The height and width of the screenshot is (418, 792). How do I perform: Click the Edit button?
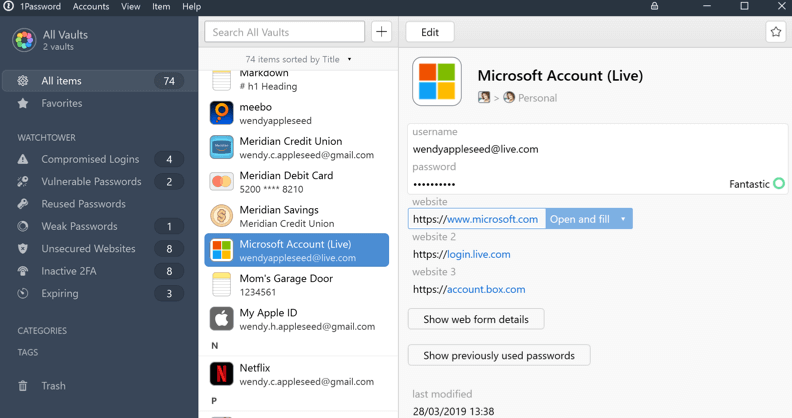430,32
